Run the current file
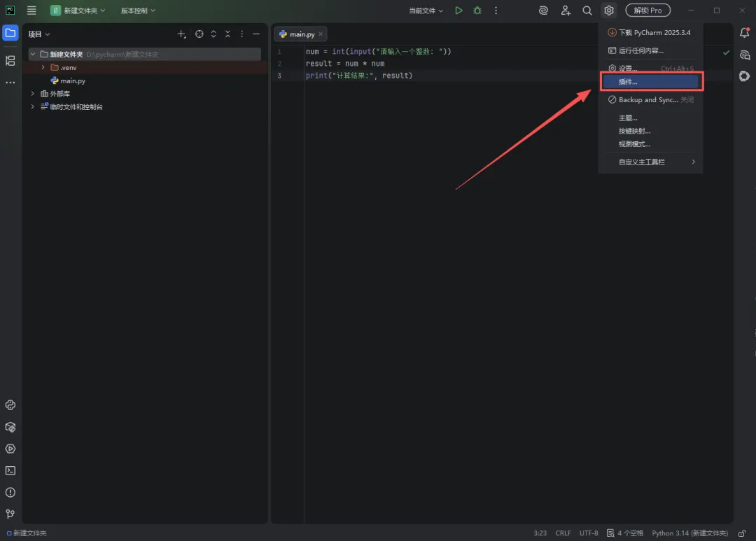Viewport: 756px width, 541px height. coord(458,10)
